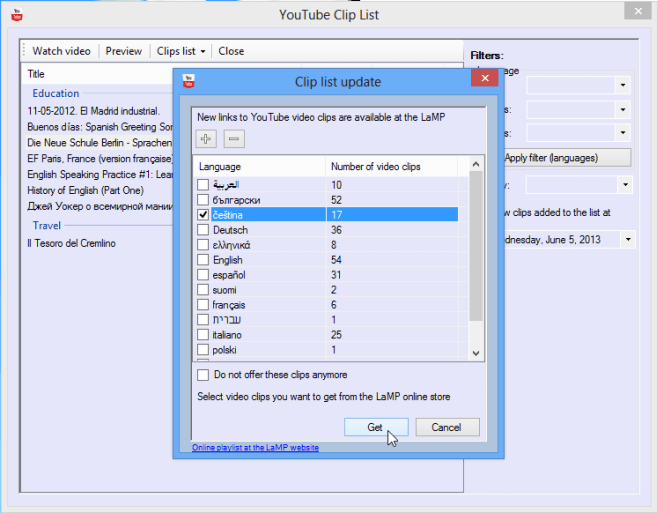
Task: Click Preview in toolbar
Action: click(x=123, y=51)
